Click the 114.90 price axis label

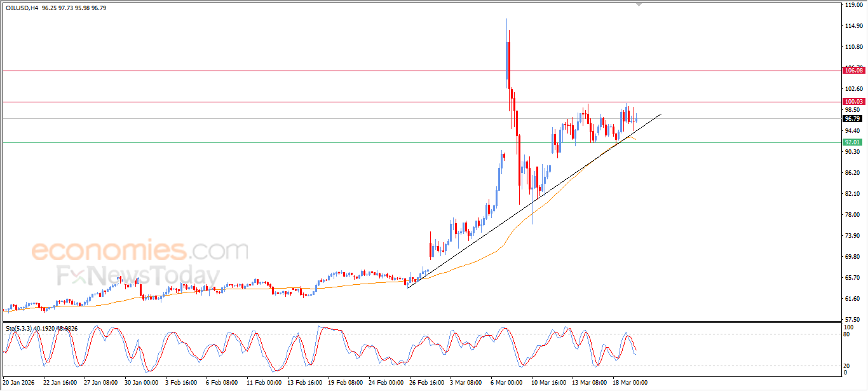[x=853, y=25]
